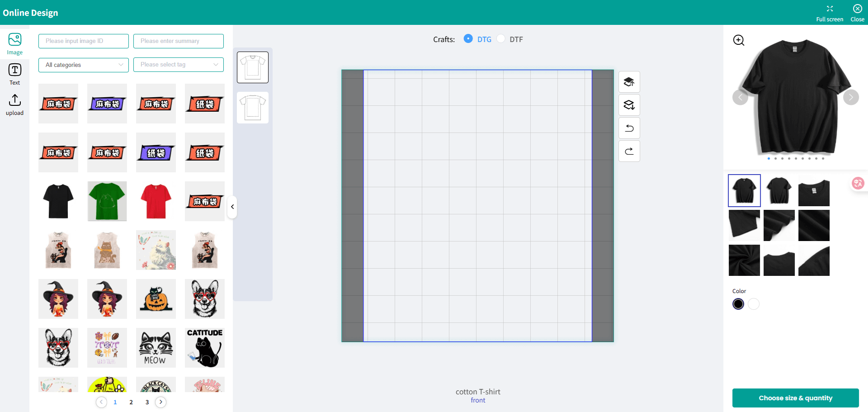Expand the Please select tag dropdown
The image size is (868, 412).
click(179, 65)
